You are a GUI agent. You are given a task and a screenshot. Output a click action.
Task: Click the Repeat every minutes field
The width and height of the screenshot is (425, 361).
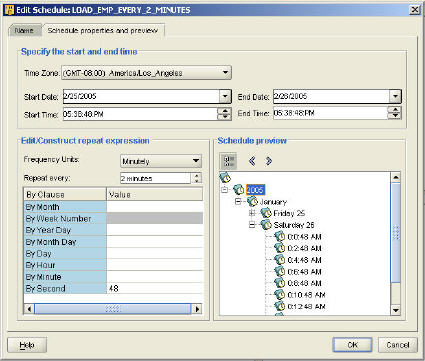156,178
